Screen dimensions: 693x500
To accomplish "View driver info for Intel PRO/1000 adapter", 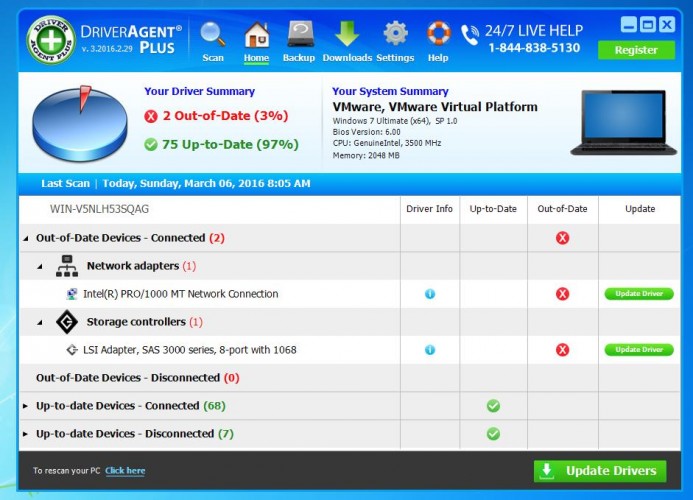I will click(430, 294).
